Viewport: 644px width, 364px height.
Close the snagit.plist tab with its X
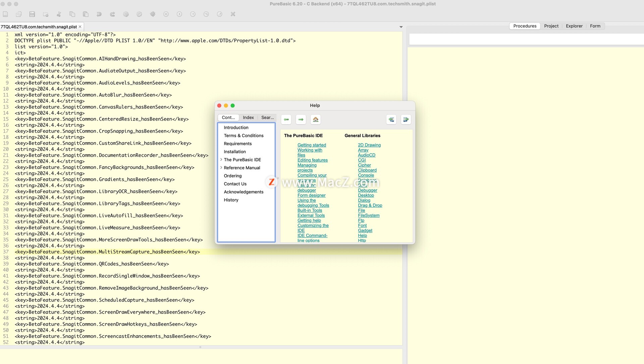(x=80, y=27)
